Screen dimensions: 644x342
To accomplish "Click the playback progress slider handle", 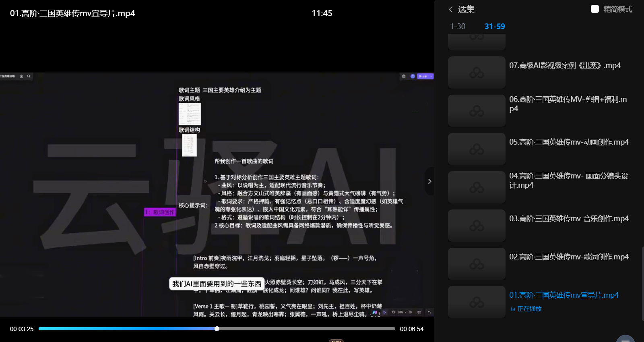I will [217, 329].
